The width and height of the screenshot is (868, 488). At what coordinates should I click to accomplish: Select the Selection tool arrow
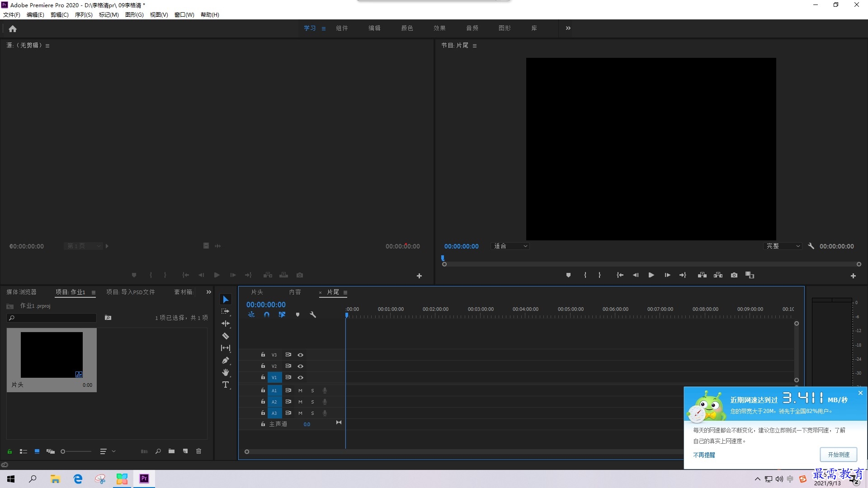[226, 300]
